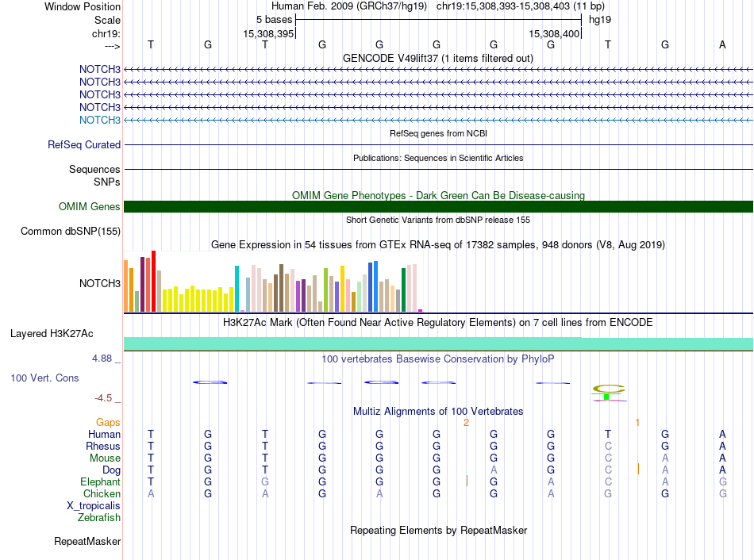754x560 pixels.
Task: Click the dark green OMIM Genes bar
Action: (x=438, y=207)
